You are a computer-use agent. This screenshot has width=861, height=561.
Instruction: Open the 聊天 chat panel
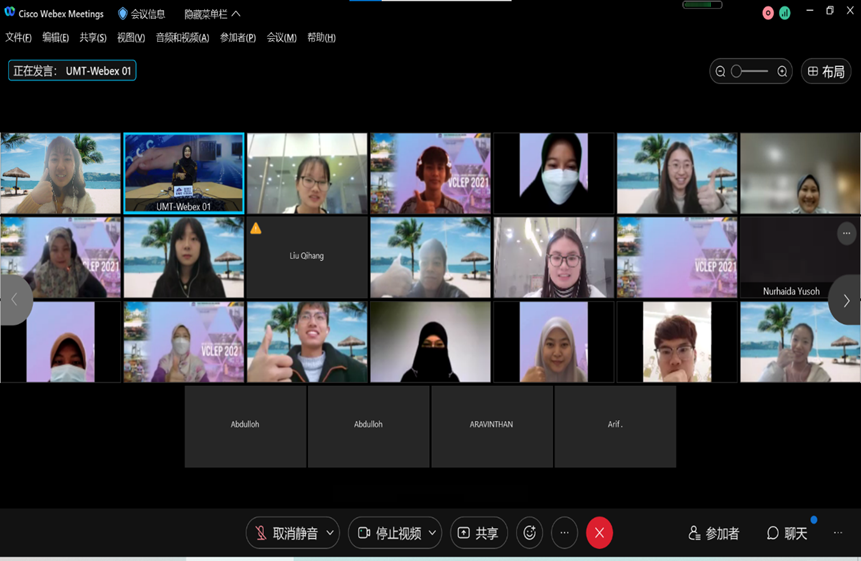(x=787, y=533)
